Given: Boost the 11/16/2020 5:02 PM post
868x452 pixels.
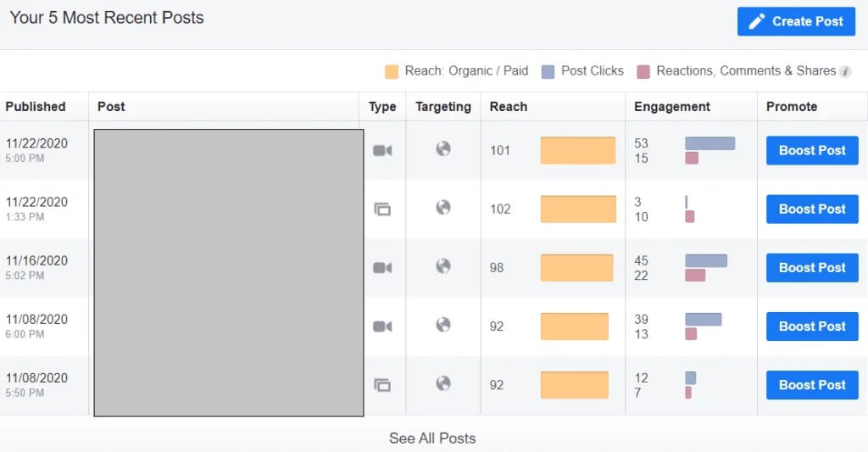Looking at the screenshot, I should coord(811,268).
